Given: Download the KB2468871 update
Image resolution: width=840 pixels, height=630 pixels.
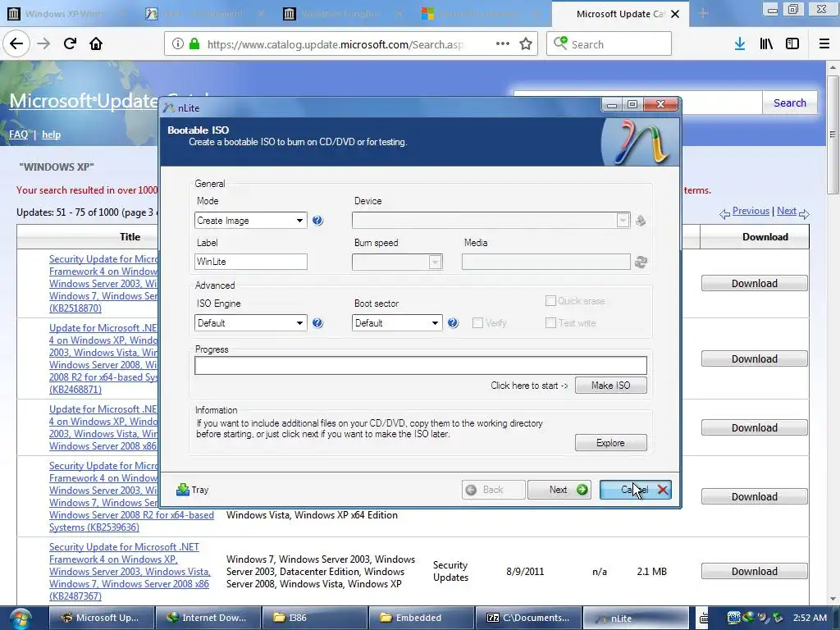Looking at the screenshot, I should click(755, 359).
